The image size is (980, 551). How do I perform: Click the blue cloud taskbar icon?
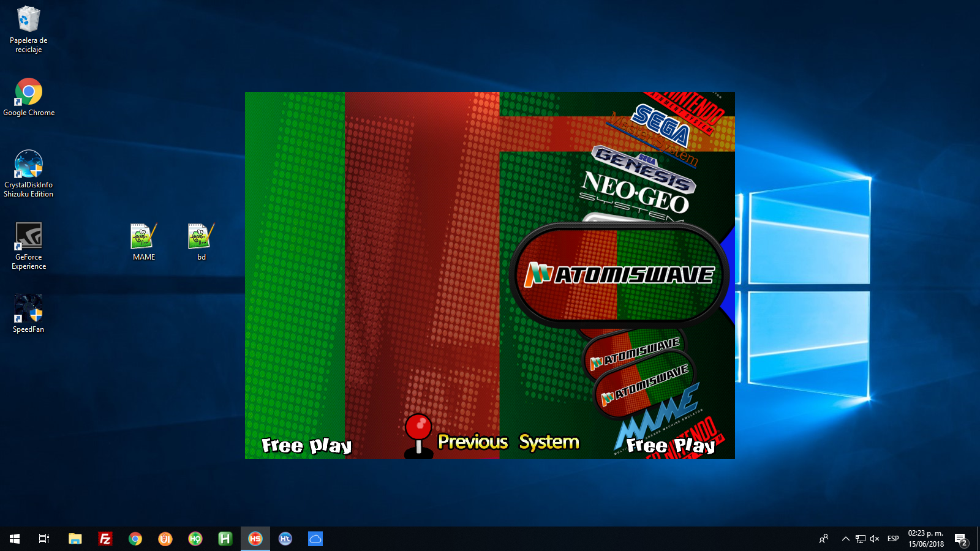[315, 539]
